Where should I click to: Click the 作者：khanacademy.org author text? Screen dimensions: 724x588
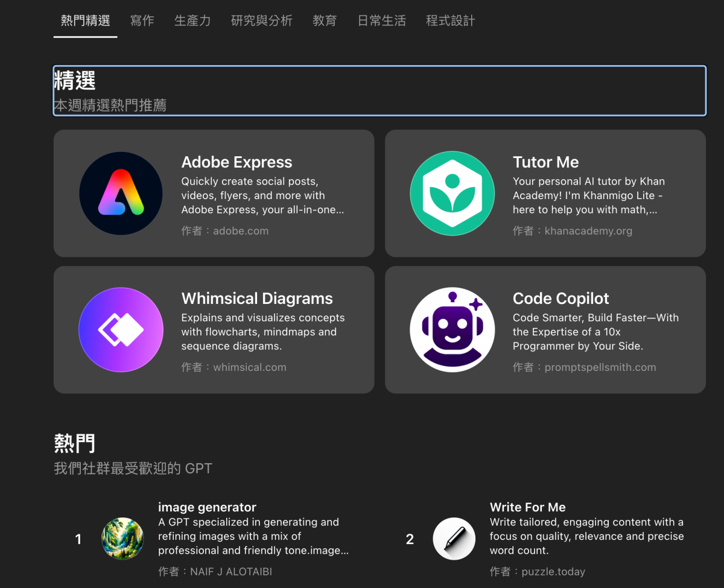pos(572,230)
